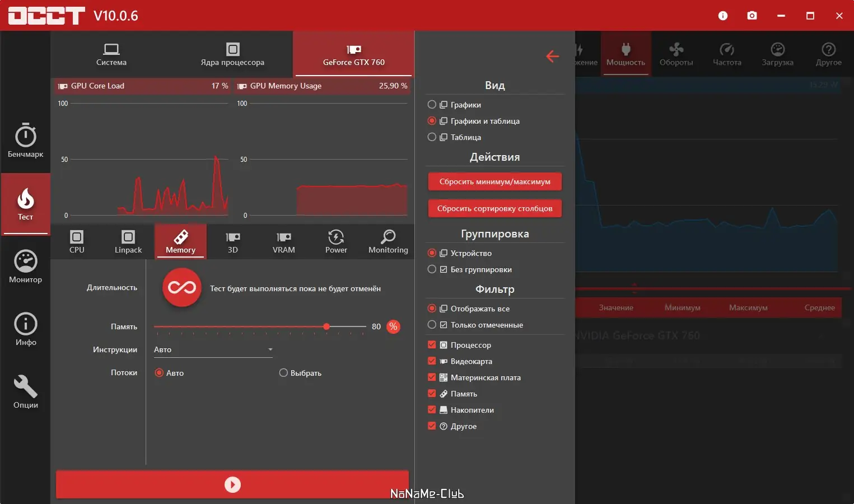Click the Среднее column header
854x504 pixels.
click(x=819, y=307)
